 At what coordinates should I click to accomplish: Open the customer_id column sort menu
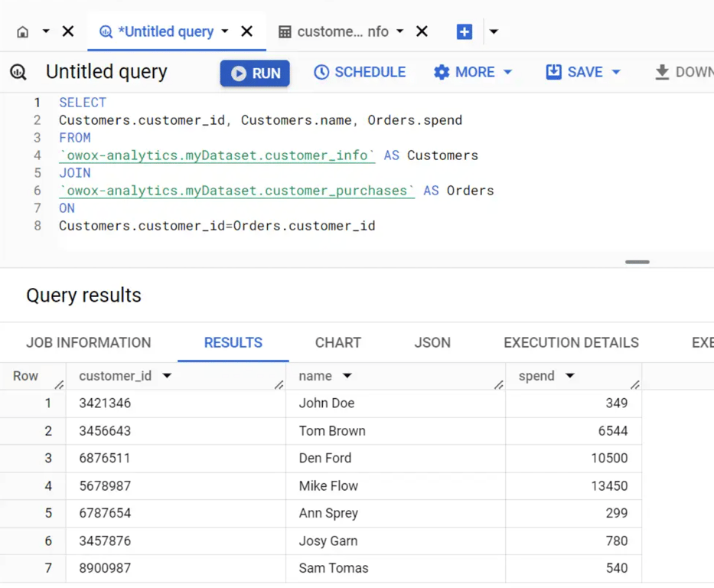(x=167, y=376)
